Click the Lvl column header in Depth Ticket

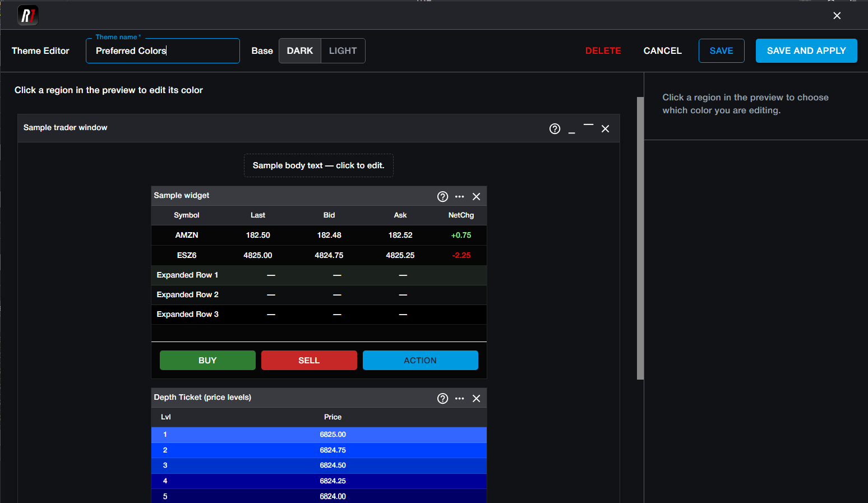[166, 417]
